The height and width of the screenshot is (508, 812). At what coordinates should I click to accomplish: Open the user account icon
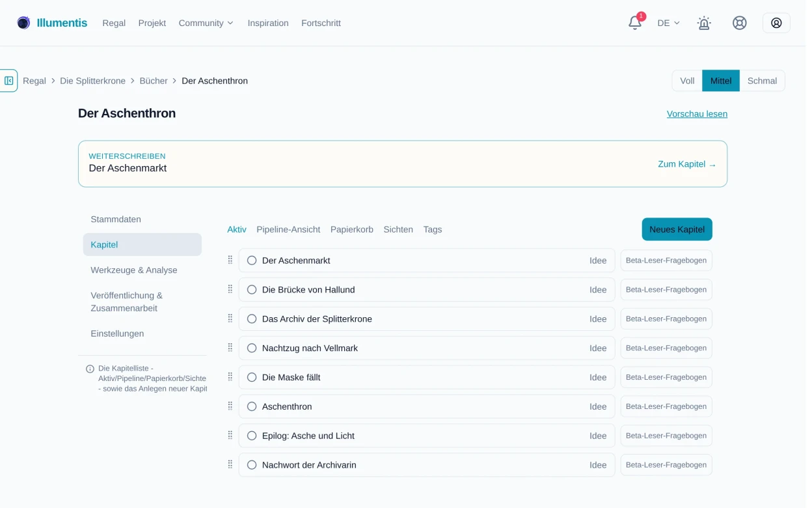pyautogui.click(x=776, y=23)
